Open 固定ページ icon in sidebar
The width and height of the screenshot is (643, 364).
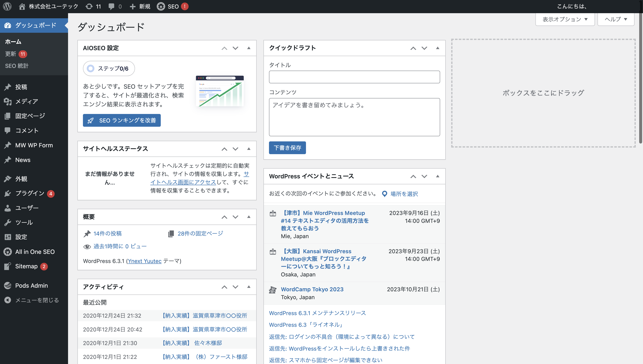8,116
